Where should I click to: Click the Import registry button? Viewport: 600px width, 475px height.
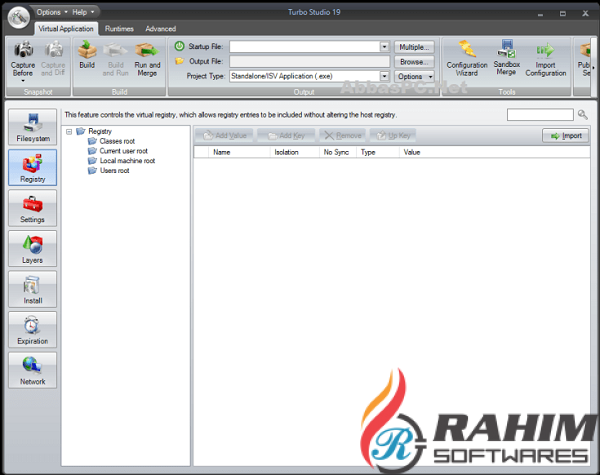point(566,136)
